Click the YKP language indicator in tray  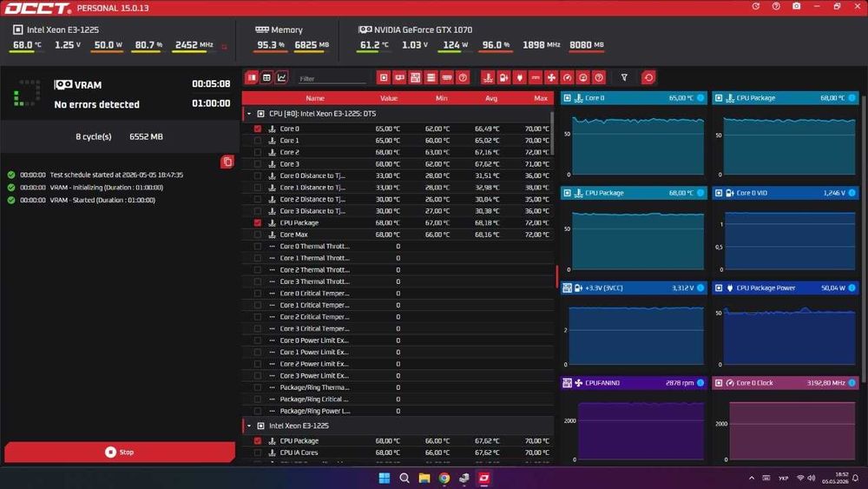783,478
